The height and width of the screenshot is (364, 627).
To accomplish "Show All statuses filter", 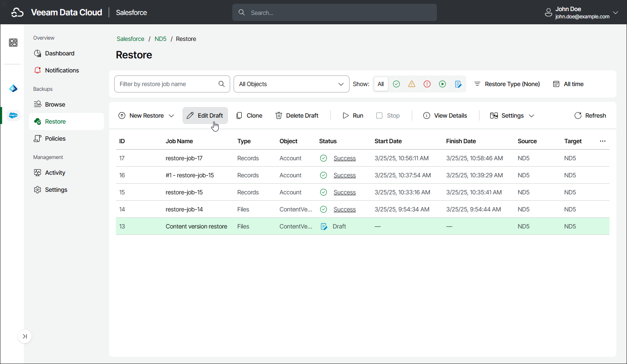I will (x=381, y=84).
